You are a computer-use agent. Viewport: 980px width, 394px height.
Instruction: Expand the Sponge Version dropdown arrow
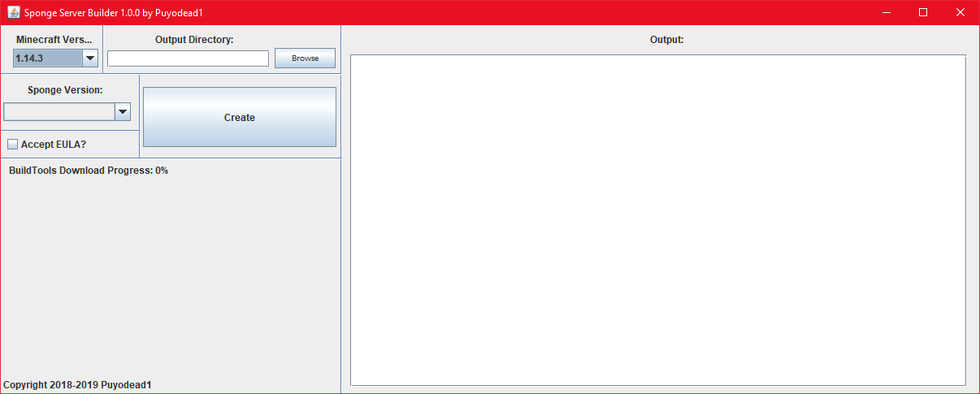click(x=123, y=112)
